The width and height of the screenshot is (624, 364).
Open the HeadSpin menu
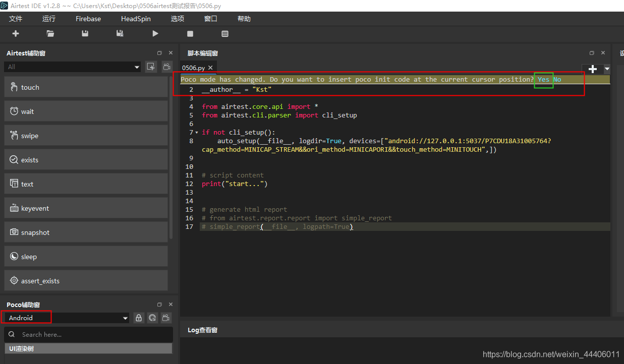coord(136,19)
